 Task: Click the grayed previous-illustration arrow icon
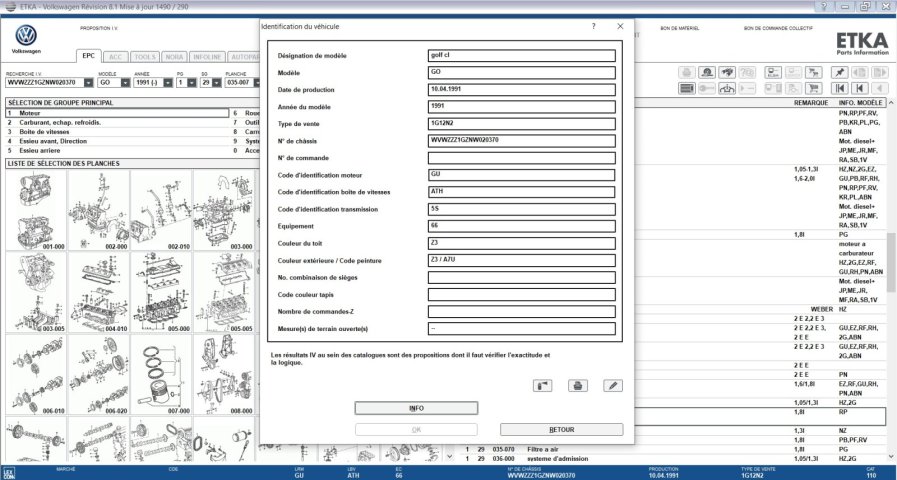coord(859,72)
